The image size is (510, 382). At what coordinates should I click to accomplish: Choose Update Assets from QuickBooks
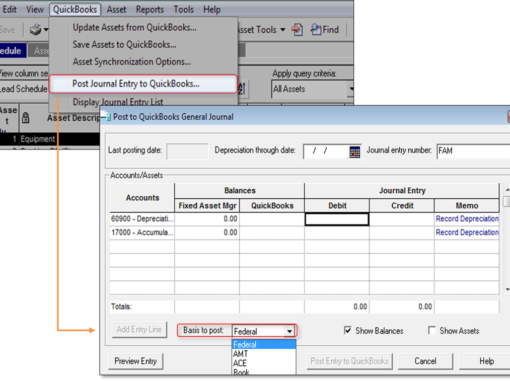(x=134, y=28)
